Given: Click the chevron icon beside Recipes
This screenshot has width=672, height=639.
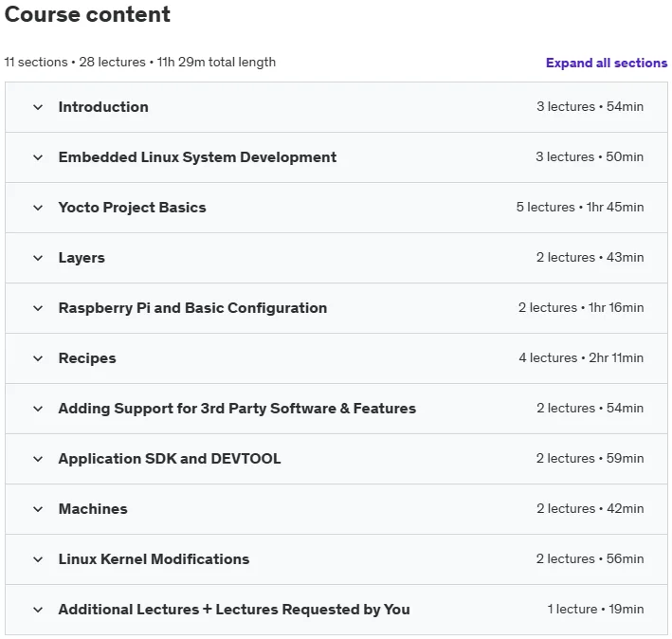Looking at the screenshot, I should coord(38,358).
